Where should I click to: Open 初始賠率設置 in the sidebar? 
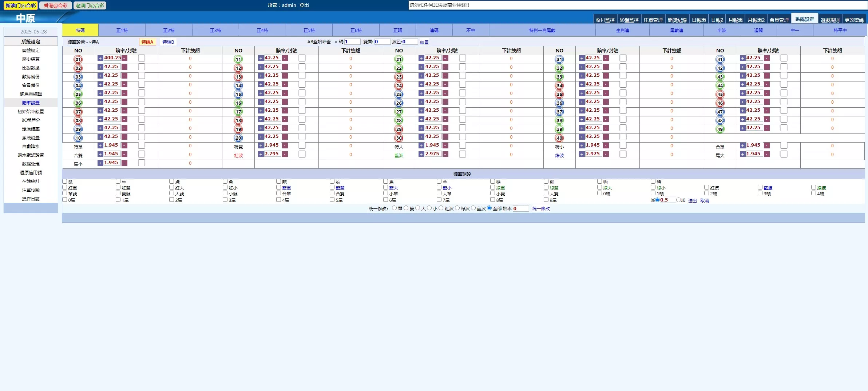coord(31,112)
